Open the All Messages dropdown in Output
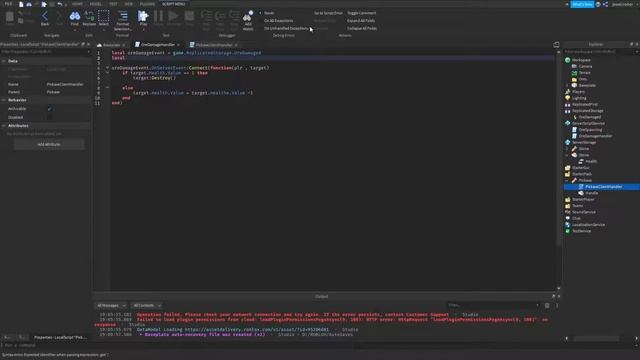The height and width of the screenshot is (360, 640). point(111,305)
